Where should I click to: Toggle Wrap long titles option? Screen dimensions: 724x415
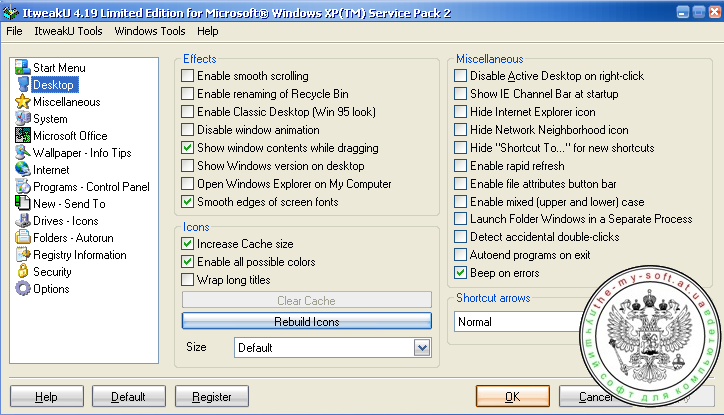coord(188,280)
